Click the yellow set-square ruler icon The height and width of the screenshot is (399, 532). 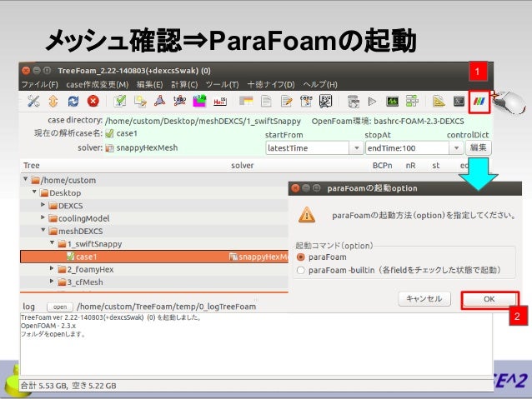tap(439, 101)
